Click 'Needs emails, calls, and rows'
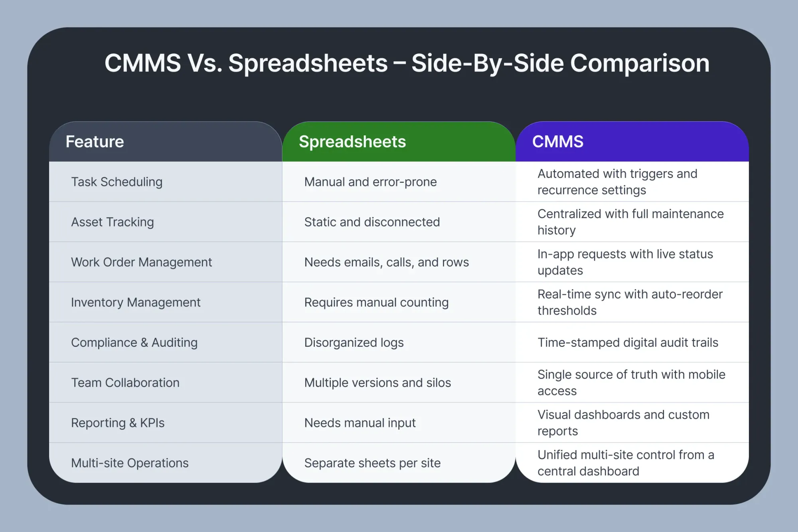798x532 pixels. 386,262
